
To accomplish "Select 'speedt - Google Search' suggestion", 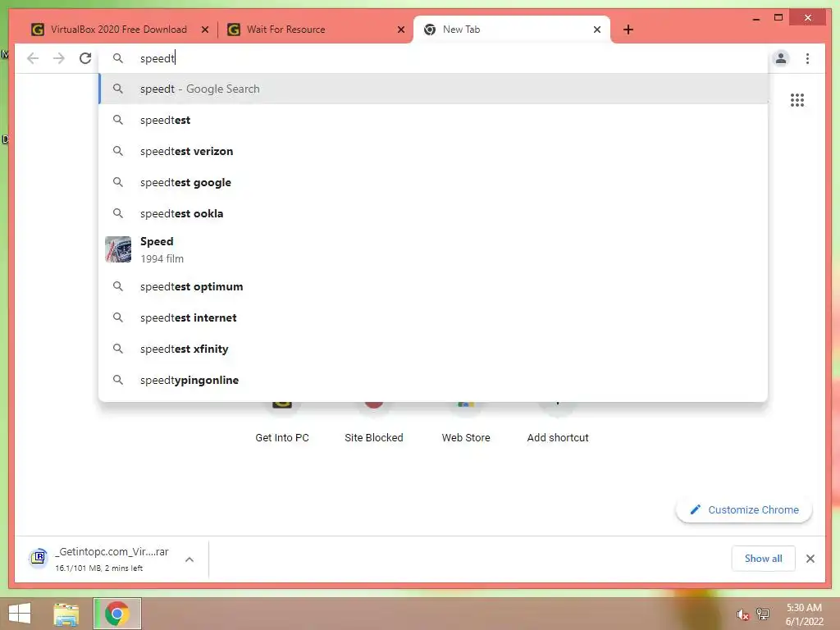I will pyautogui.click(x=433, y=89).
